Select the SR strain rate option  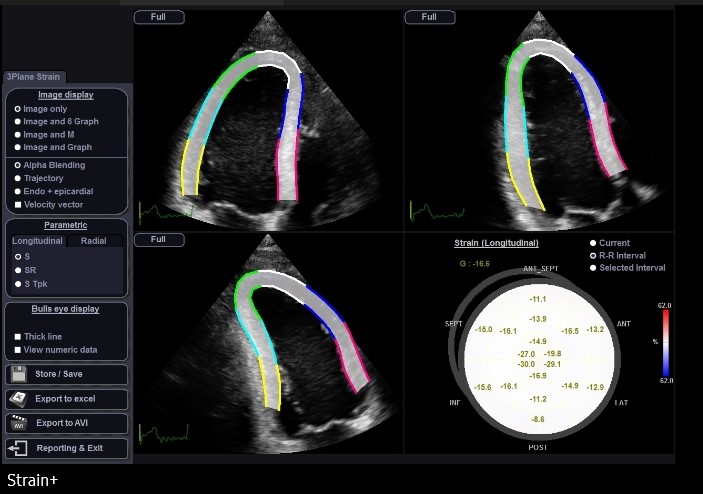[x=18, y=270]
